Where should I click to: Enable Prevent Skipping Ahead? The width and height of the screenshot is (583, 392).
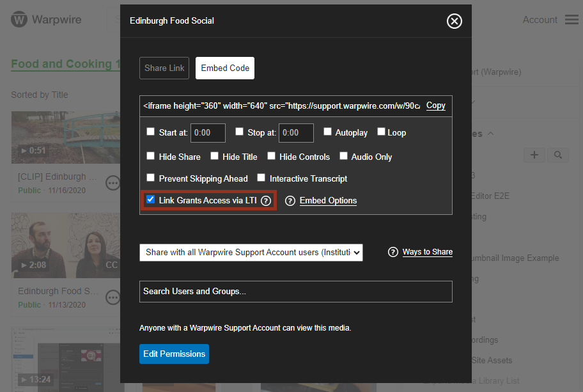(151, 178)
